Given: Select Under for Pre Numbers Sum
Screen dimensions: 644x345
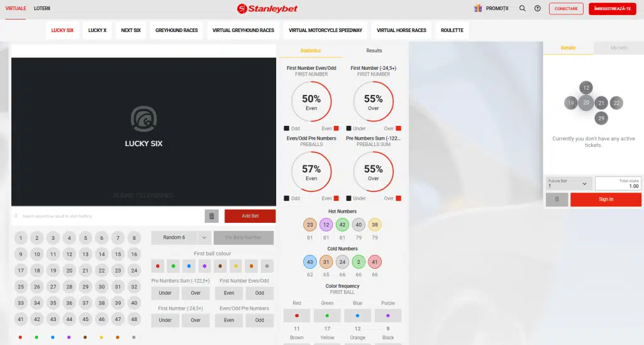Looking at the screenshot, I should point(165,293).
